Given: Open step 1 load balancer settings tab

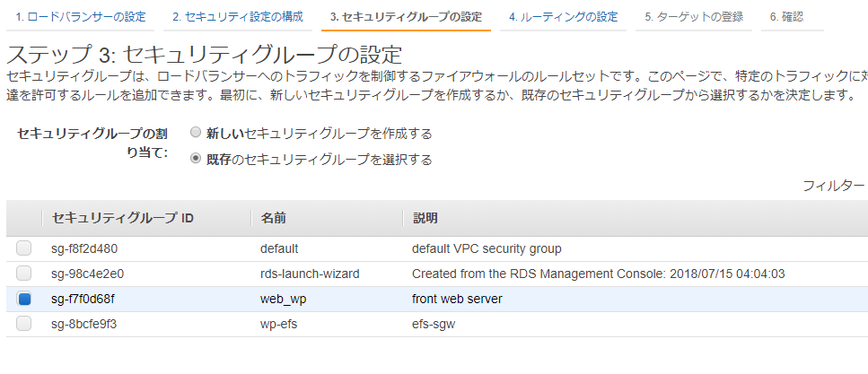Looking at the screenshot, I should [81, 17].
